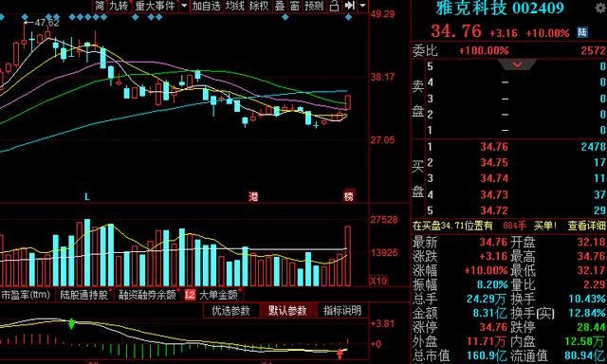Screen dimensions: 607x364
Task: Open the 查看详细 link in order panel
Action: [586, 226]
